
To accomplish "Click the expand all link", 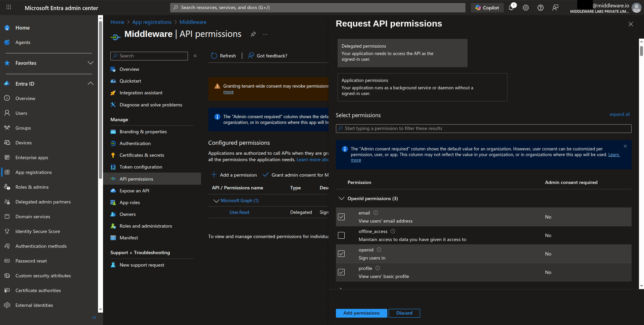I will click(619, 114).
